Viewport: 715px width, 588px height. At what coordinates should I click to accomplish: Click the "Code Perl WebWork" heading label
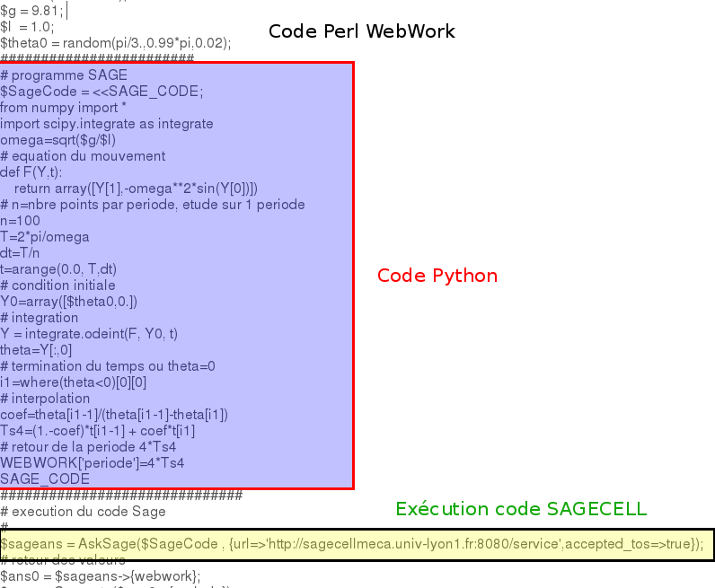[361, 32]
